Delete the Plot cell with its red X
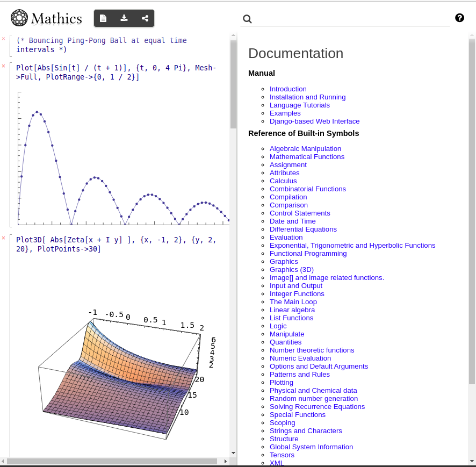This screenshot has height=467, width=476. coord(3,66)
